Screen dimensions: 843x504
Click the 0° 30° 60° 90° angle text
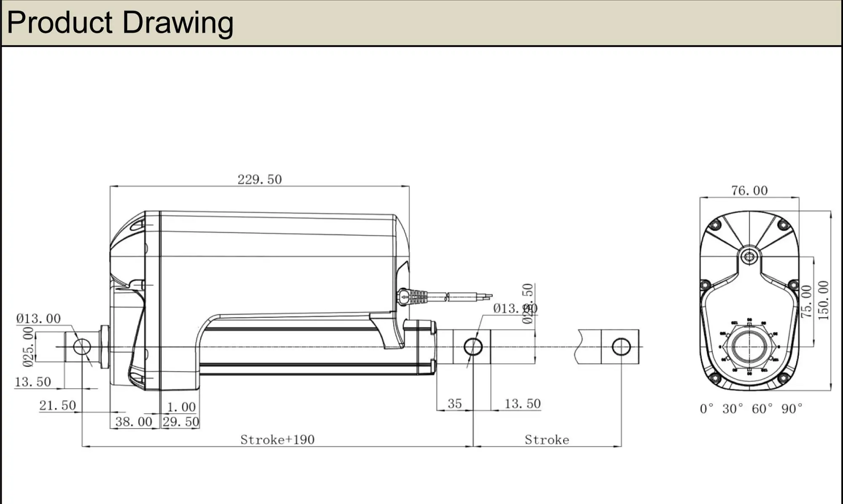(x=751, y=408)
